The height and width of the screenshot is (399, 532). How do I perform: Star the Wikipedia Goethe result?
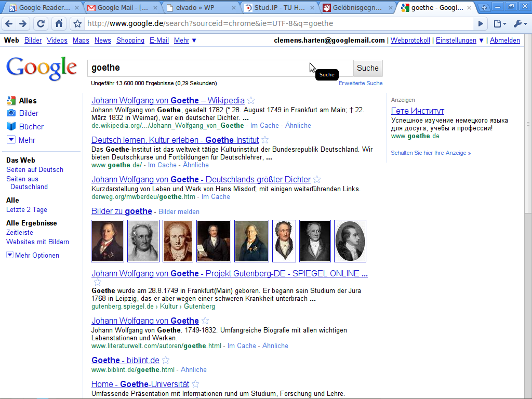(x=251, y=100)
